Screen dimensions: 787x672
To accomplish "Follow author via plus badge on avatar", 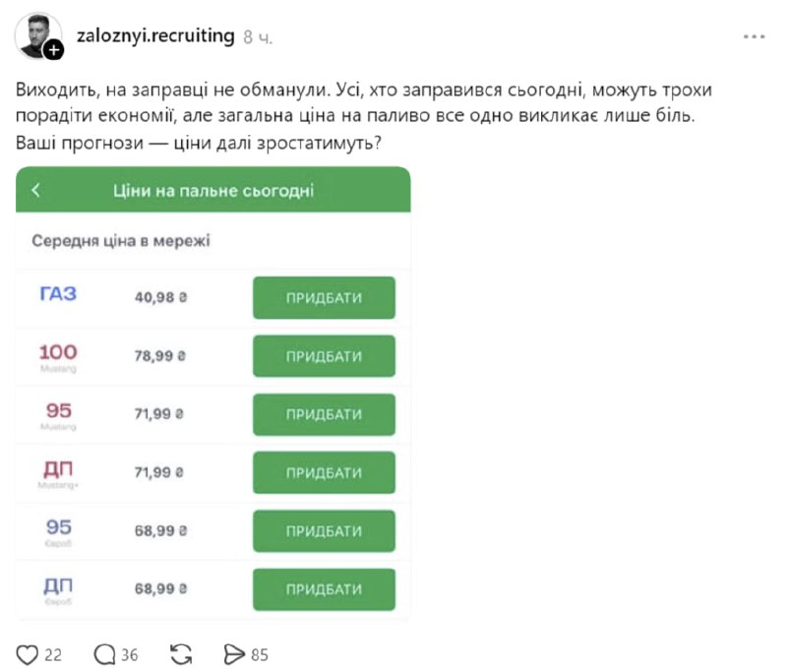I will 54,49.
